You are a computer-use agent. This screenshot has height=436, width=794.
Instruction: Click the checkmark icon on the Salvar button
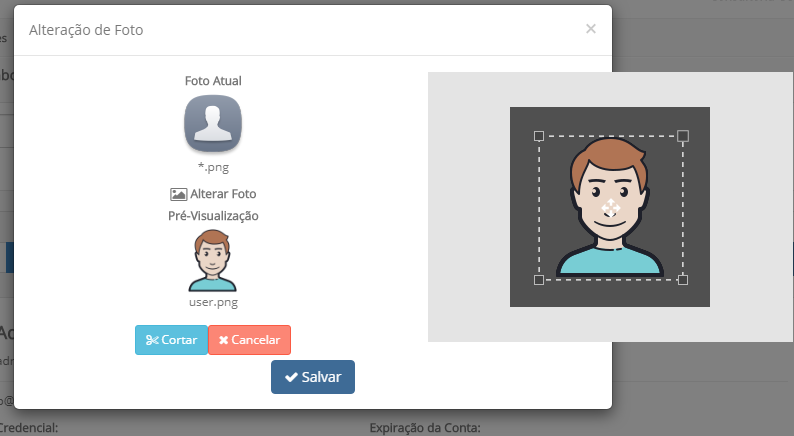pyautogui.click(x=291, y=377)
